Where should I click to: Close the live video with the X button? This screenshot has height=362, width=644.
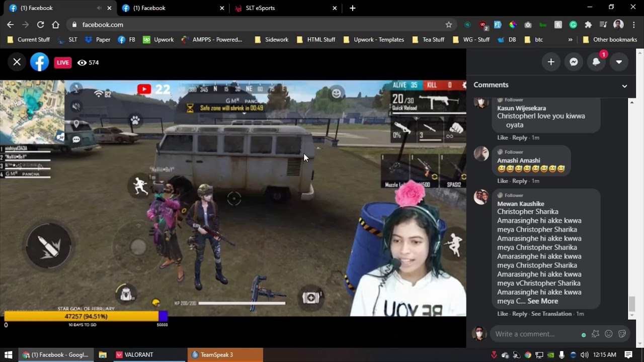[x=17, y=62]
